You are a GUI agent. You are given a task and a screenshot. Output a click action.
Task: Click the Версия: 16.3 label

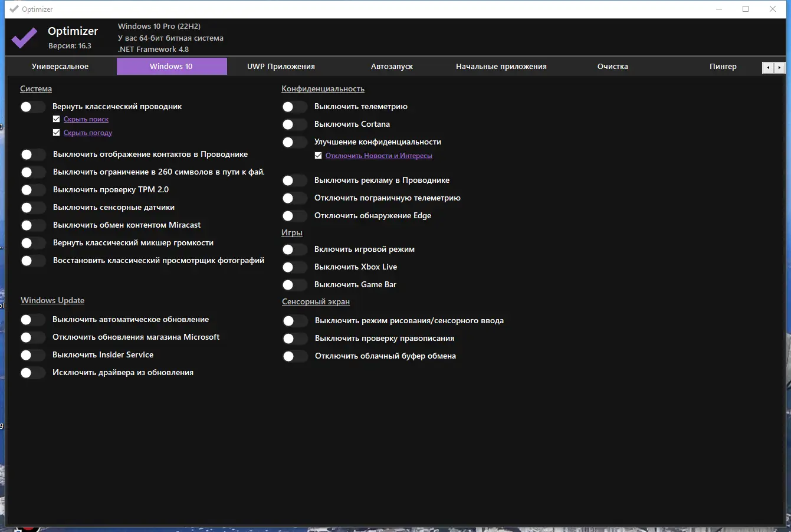[x=70, y=46]
